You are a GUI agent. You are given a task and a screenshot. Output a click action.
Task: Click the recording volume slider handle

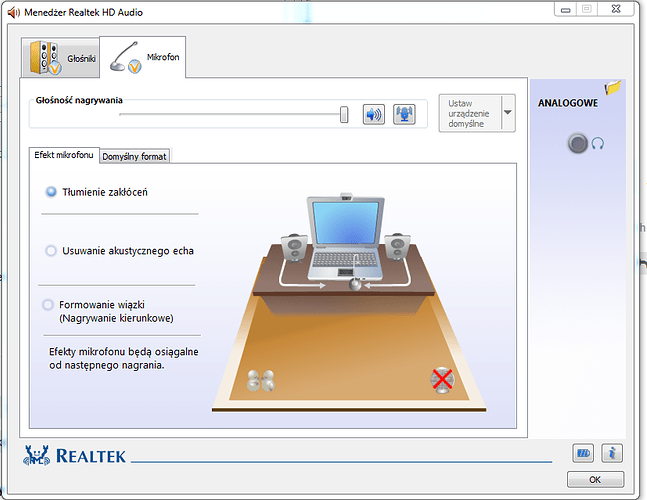coord(344,114)
